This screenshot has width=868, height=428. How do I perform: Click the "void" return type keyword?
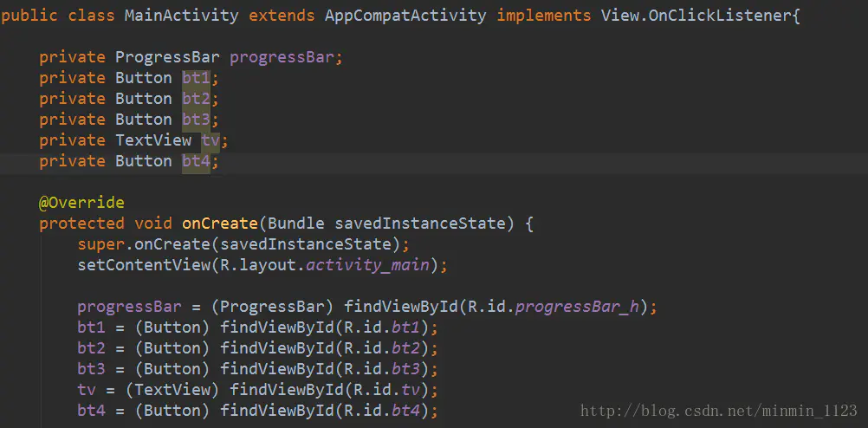pyautogui.click(x=153, y=224)
